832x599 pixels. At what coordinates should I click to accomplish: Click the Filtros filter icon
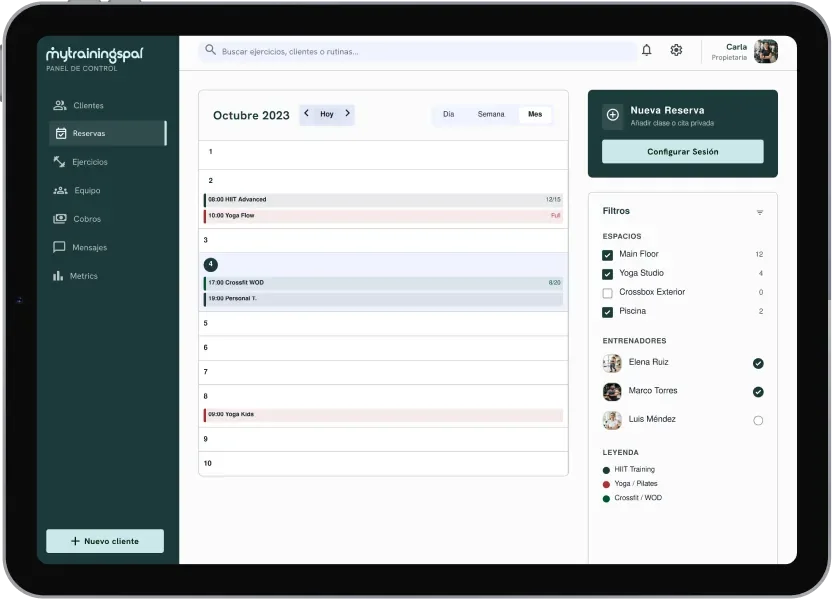760,212
